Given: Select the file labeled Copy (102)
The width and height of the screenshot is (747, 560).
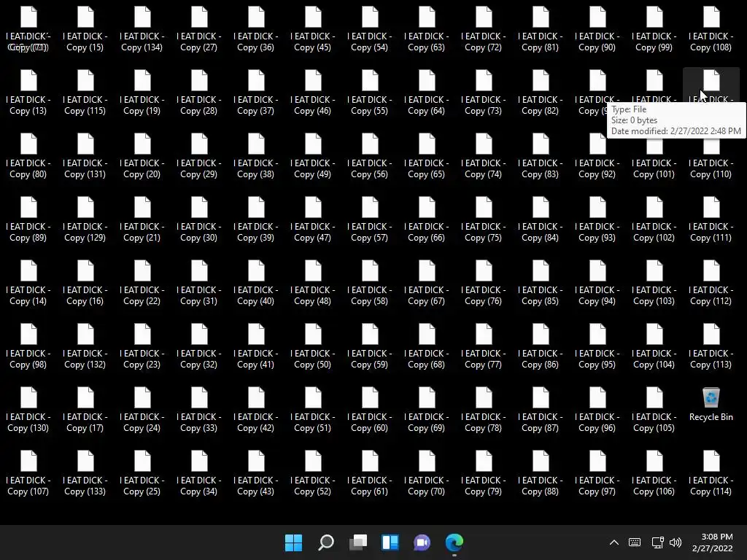Looking at the screenshot, I should [654, 219].
